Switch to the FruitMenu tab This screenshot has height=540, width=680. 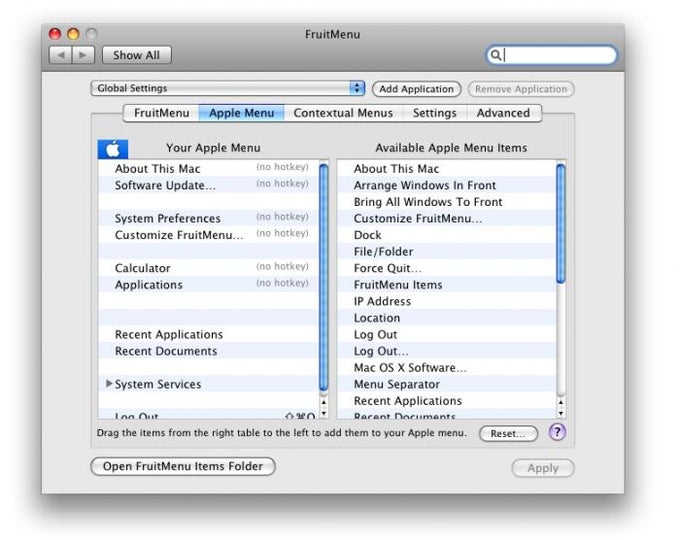161,113
